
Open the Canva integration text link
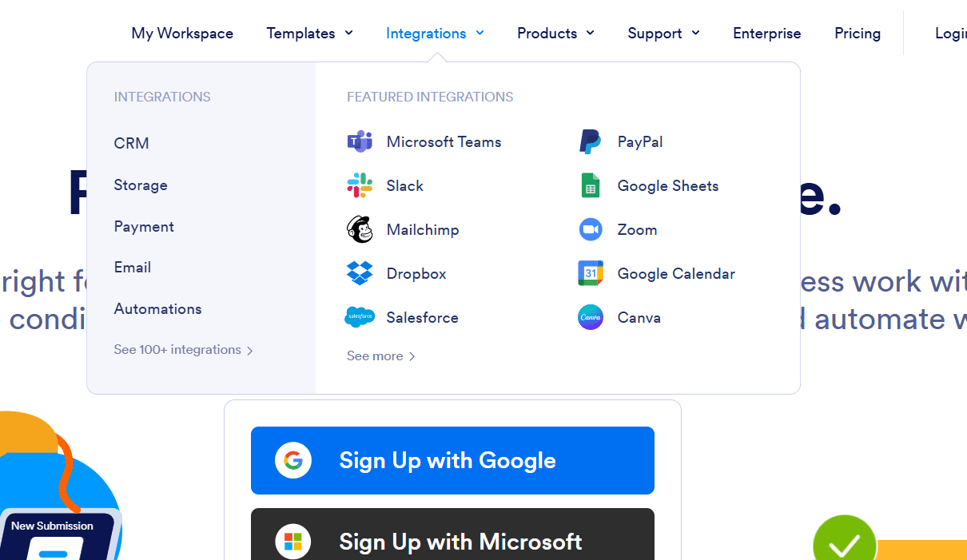click(x=639, y=317)
